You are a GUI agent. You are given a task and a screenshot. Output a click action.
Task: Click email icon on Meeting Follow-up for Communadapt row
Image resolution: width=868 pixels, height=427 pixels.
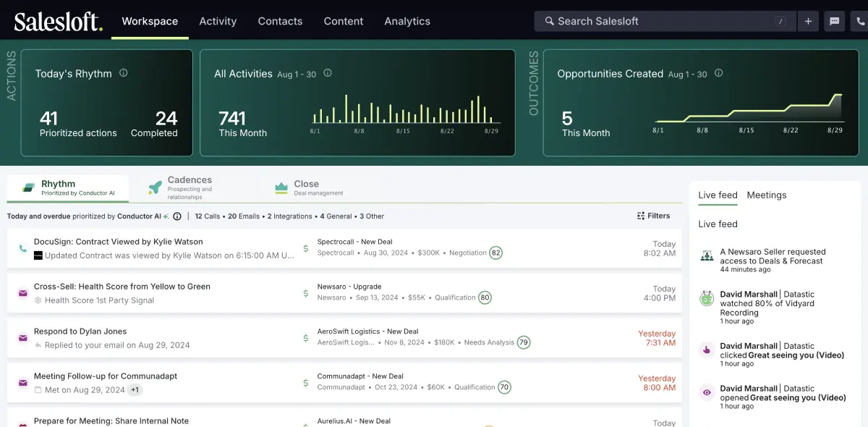pyautogui.click(x=22, y=383)
